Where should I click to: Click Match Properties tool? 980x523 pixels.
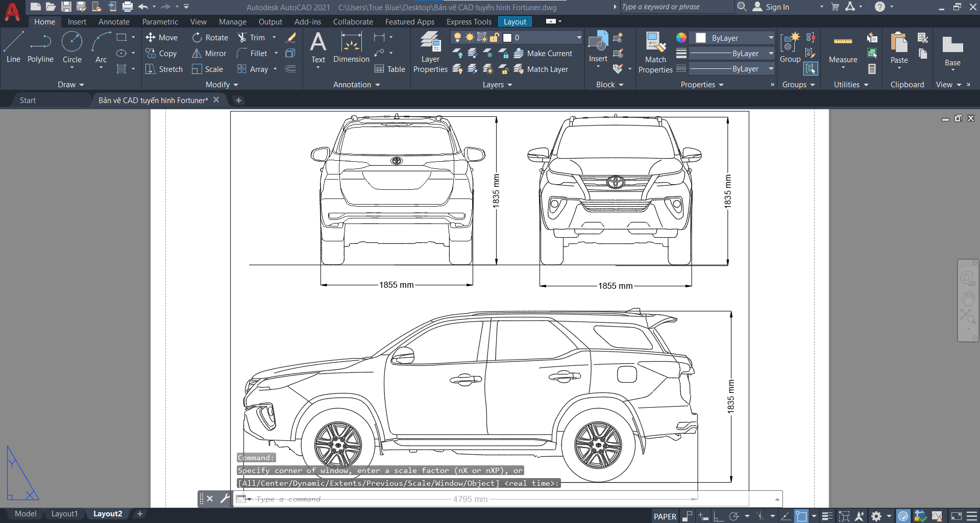tap(655, 52)
